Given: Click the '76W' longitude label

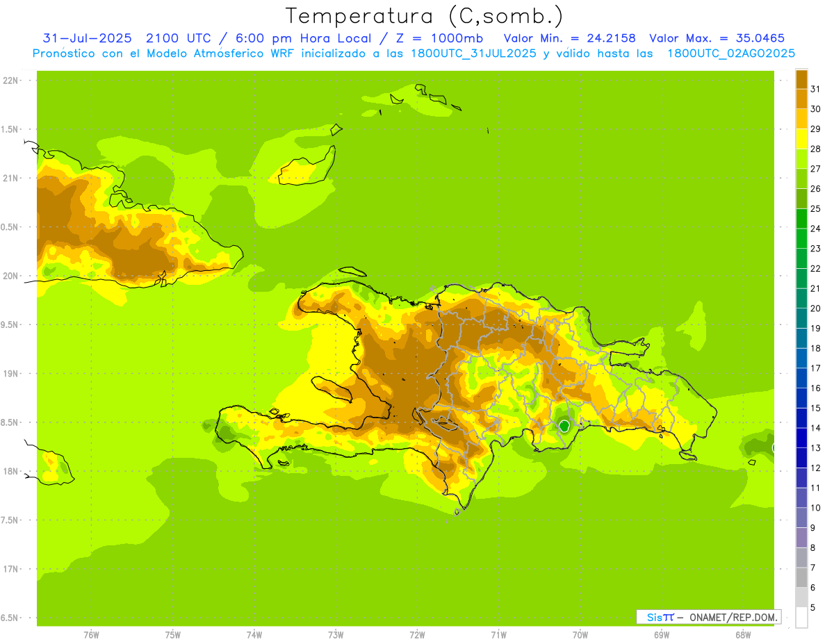Looking at the screenshot, I should 91,635.
